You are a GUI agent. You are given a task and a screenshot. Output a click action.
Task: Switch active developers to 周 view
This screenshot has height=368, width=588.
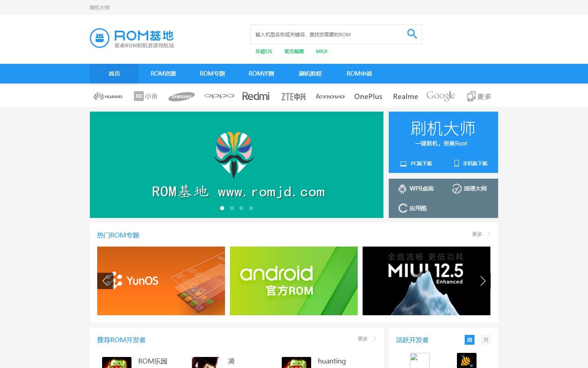coord(470,340)
